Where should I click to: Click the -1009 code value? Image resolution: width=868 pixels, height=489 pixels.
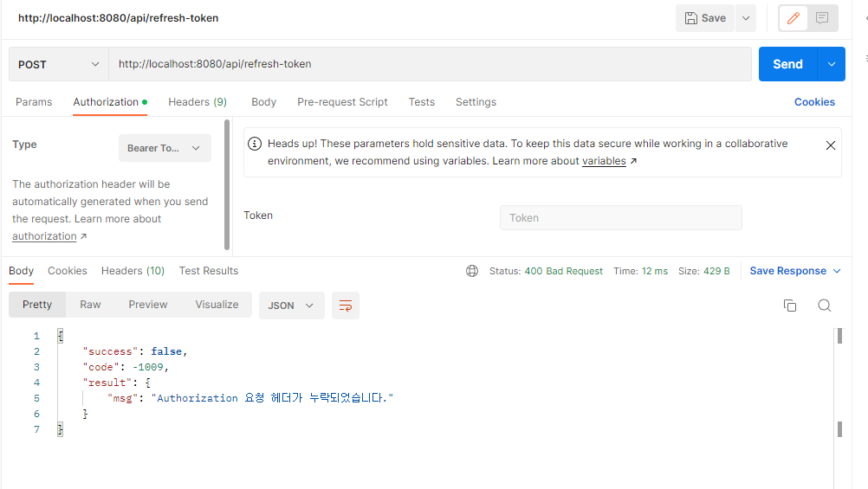click(x=148, y=367)
